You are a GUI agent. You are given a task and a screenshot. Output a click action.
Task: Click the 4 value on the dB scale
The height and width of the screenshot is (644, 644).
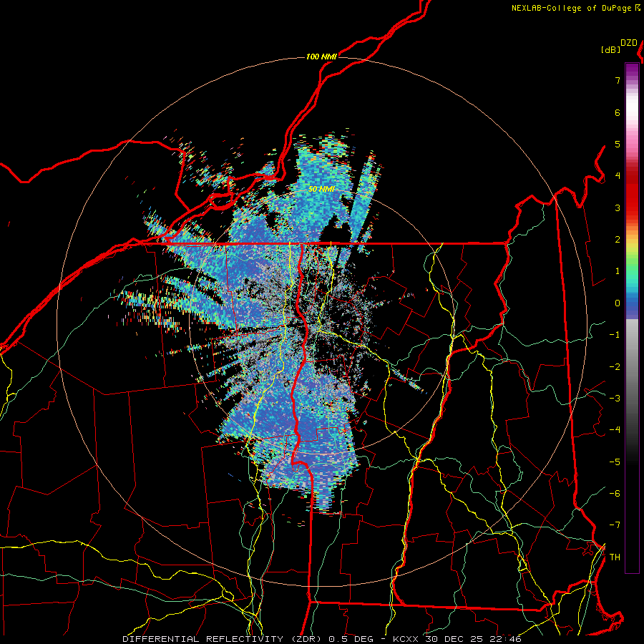coord(618,176)
